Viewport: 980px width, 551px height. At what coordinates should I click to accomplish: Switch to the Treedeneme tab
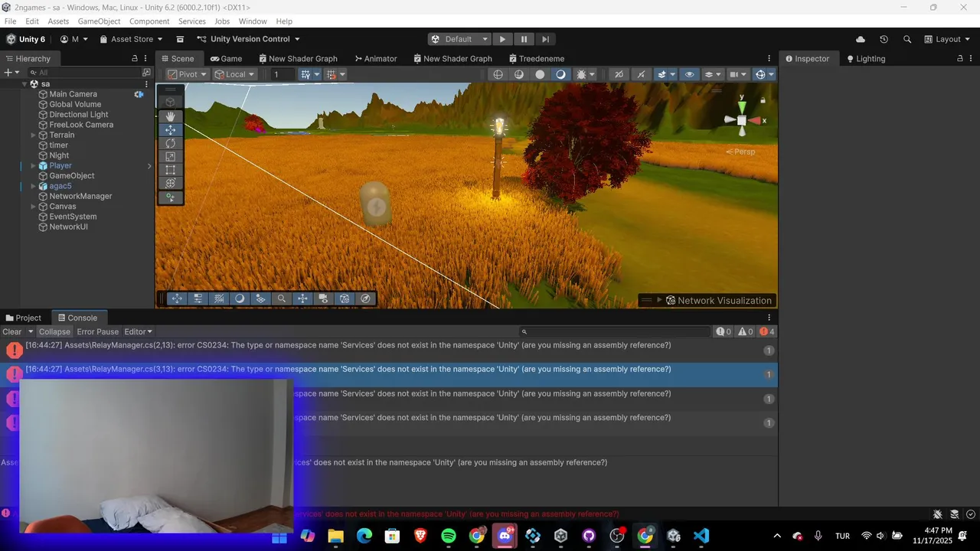[x=537, y=58]
